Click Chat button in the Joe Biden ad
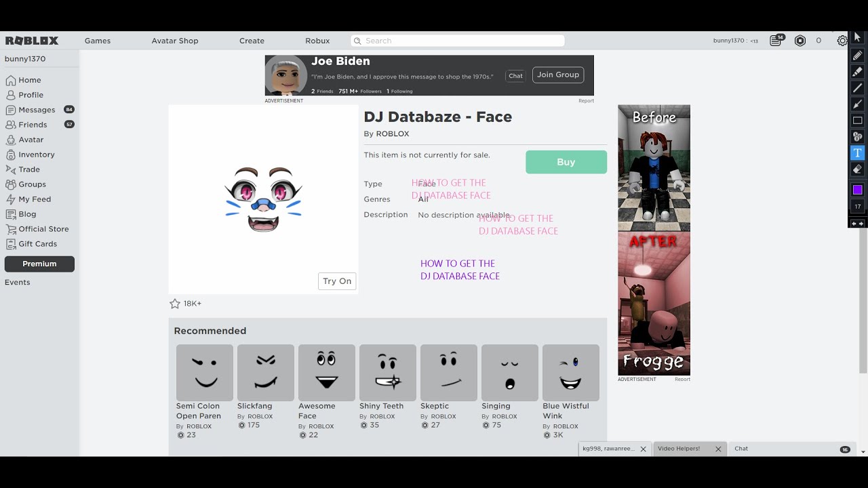The image size is (868, 488). tap(515, 76)
